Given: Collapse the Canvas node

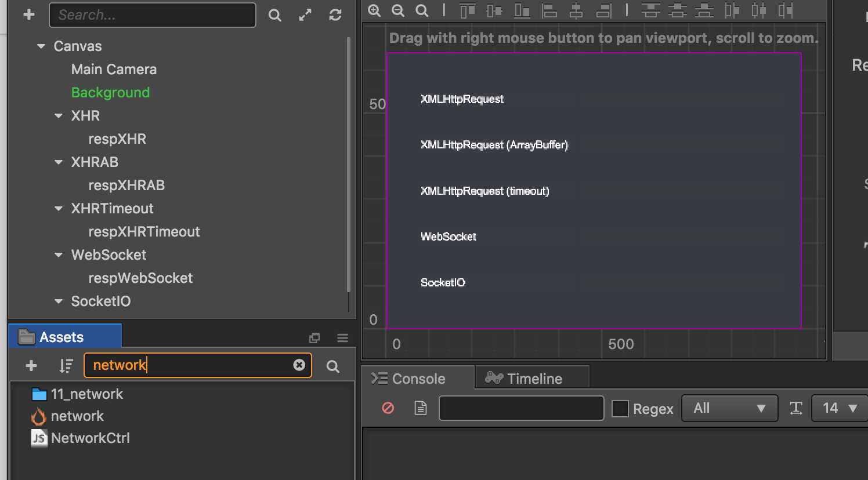Looking at the screenshot, I should coord(40,46).
